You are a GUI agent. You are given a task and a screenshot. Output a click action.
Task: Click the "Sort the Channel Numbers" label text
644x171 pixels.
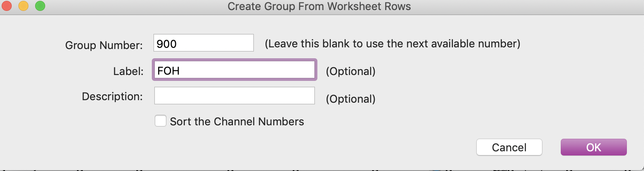(x=237, y=122)
